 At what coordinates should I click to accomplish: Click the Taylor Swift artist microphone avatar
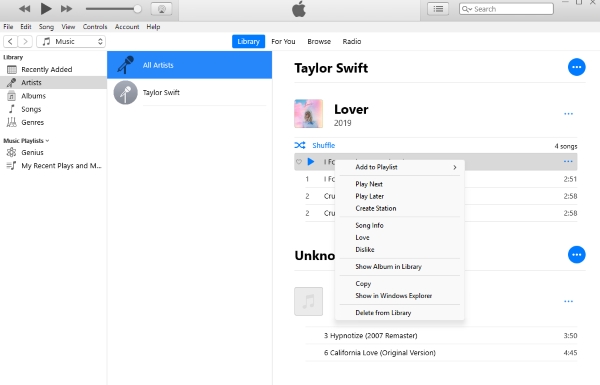point(126,93)
